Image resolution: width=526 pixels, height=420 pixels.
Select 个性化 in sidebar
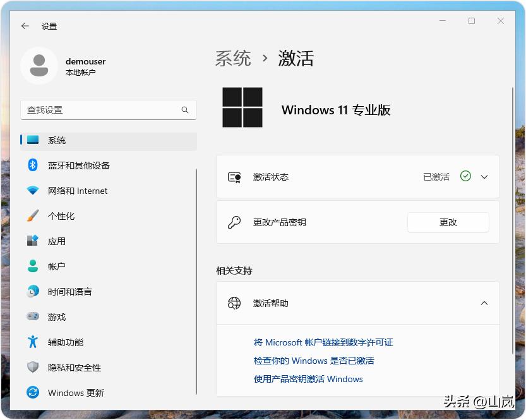tap(109, 216)
